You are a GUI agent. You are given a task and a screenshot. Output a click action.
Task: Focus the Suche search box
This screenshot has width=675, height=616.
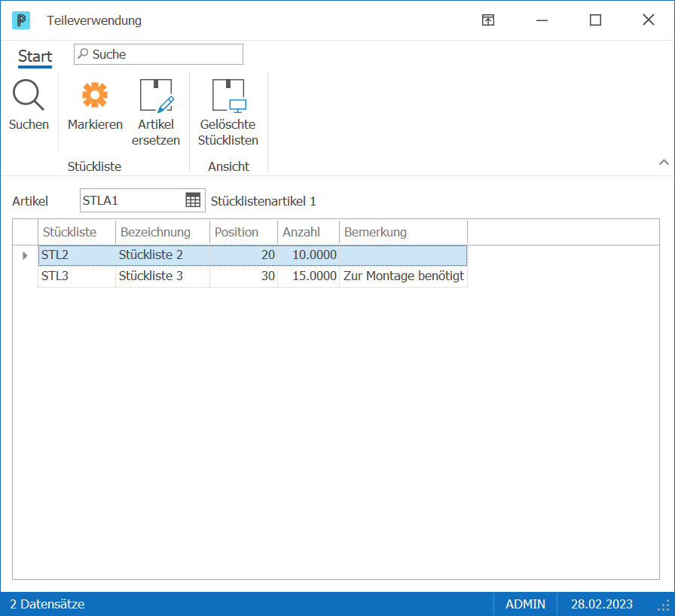tap(158, 54)
